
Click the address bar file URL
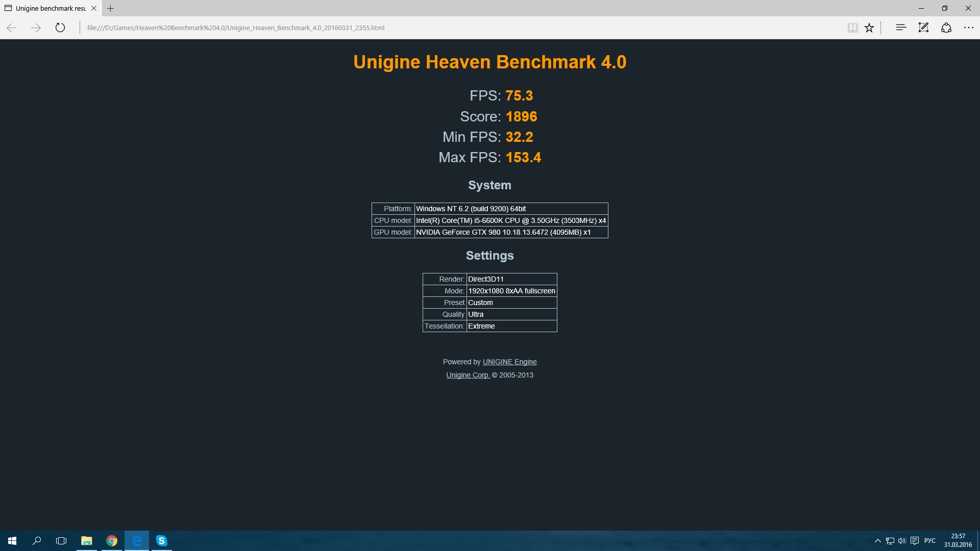coord(235,28)
